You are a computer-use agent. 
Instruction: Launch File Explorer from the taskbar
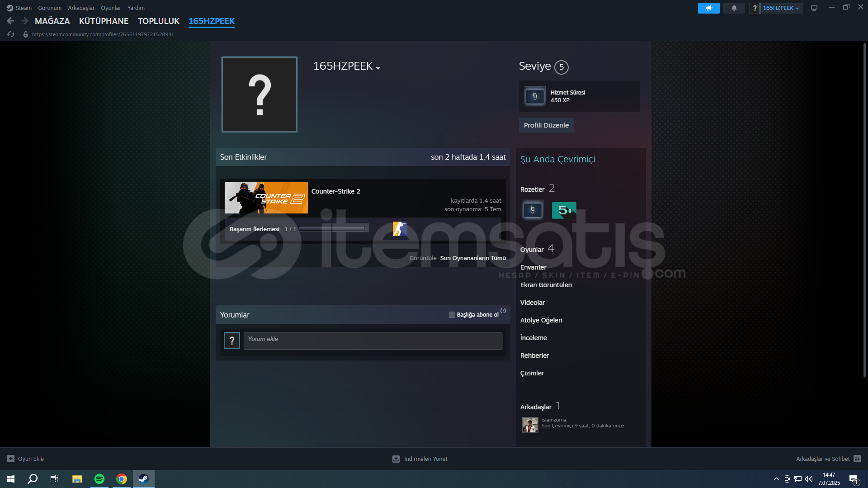pos(77,479)
